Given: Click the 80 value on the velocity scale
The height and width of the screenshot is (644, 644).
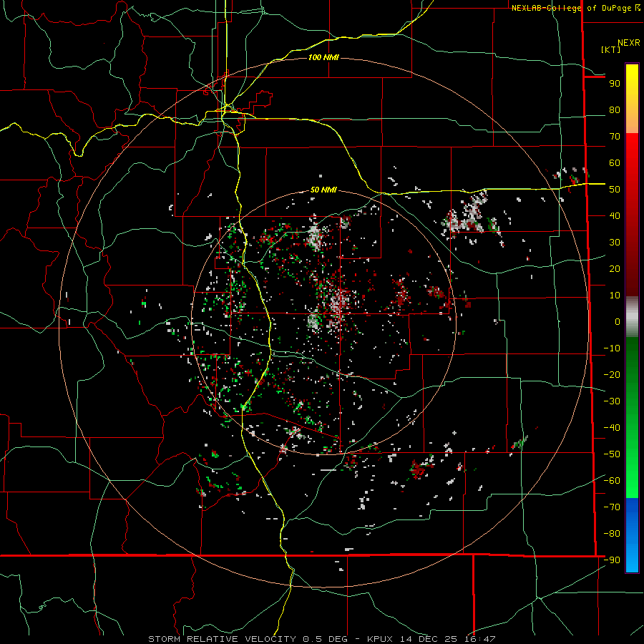Looking at the screenshot, I should click(x=615, y=110).
